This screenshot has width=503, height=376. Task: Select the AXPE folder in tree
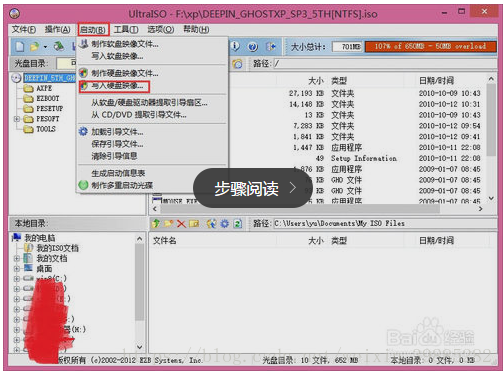tap(44, 88)
